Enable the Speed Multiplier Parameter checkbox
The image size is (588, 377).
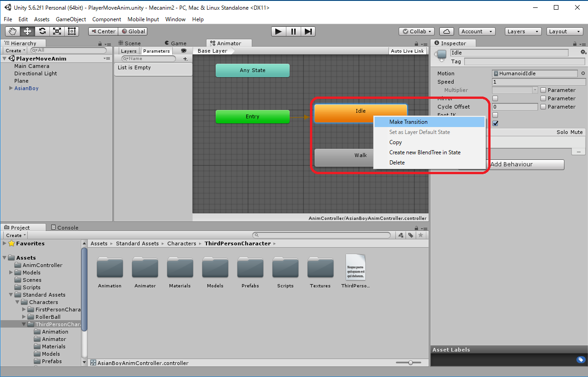543,90
